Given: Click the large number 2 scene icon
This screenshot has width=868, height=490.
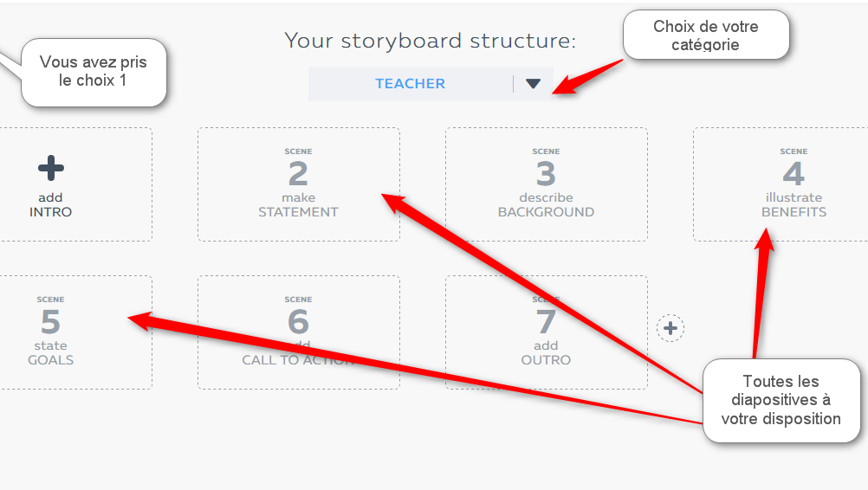Looking at the screenshot, I should tap(298, 174).
